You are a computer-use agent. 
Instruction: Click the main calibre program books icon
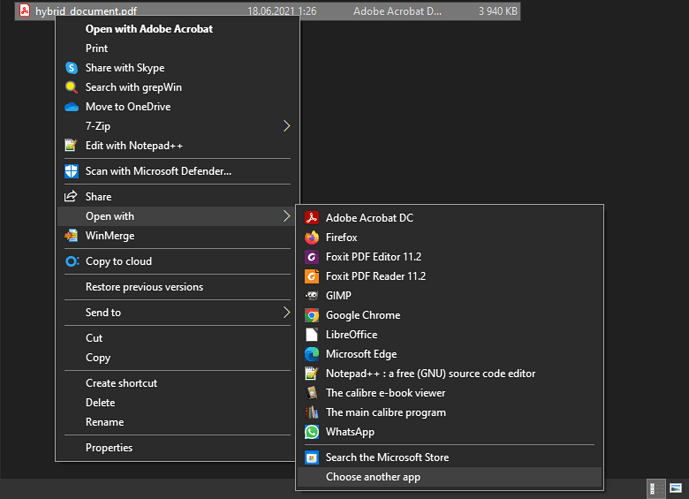point(312,412)
